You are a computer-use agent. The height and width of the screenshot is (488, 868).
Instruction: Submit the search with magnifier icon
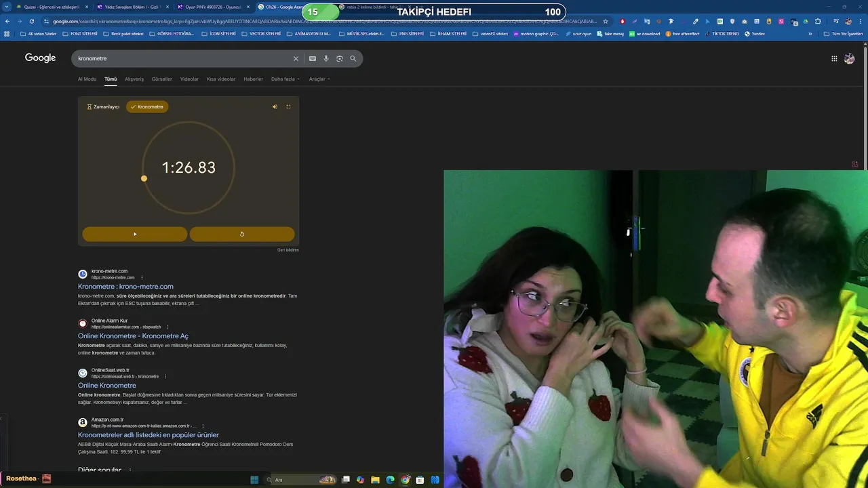353,58
